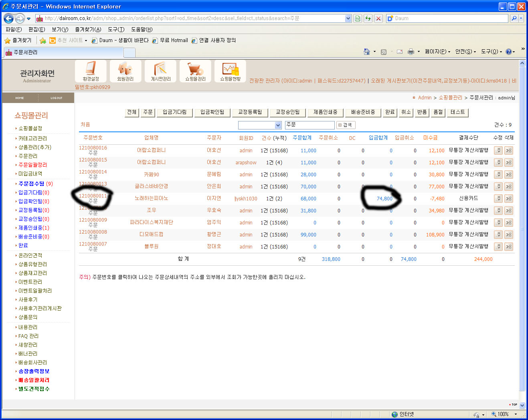Screen dimensions: 528x420
Task: Click the 입금기다림 status filter button
Action: [x=174, y=112]
